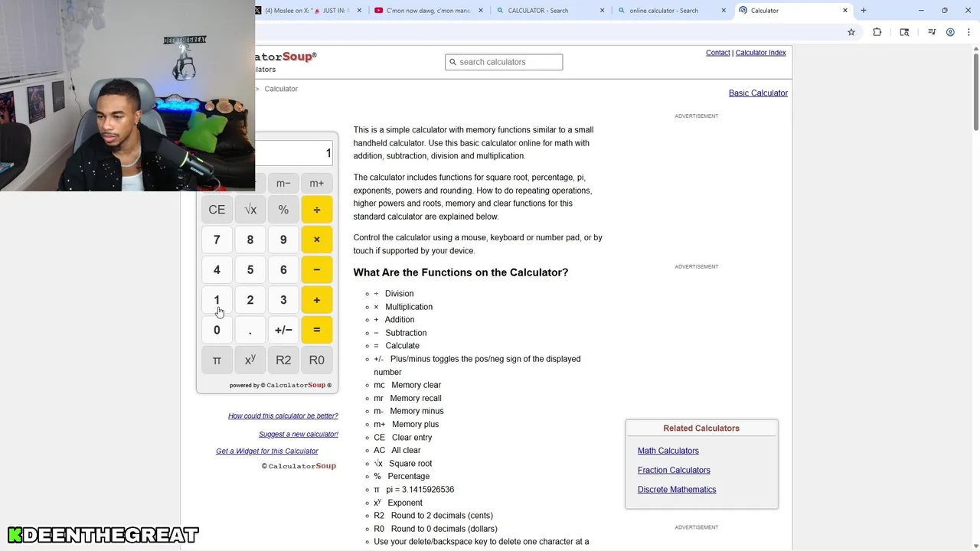Click the plus (+) operator key

pyautogui.click(x=316, y=300)
